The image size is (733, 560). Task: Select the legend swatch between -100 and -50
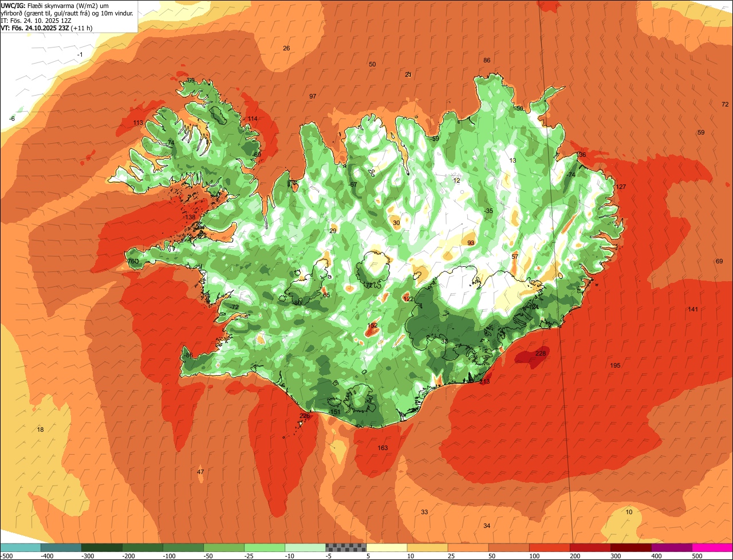pos(183,547)
